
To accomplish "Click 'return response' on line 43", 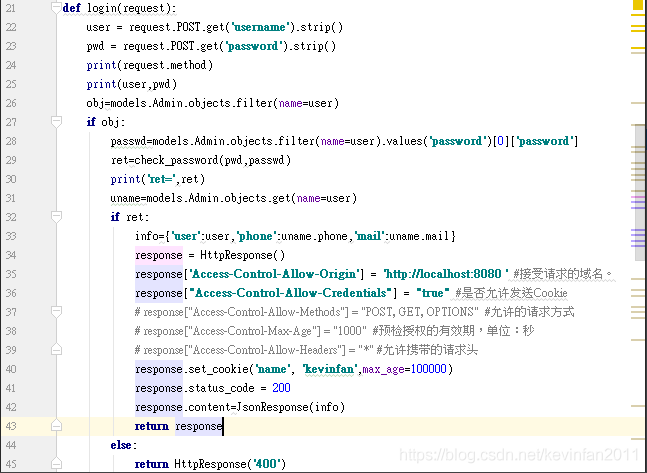I will pyautogui.click(x=179, y=426).
